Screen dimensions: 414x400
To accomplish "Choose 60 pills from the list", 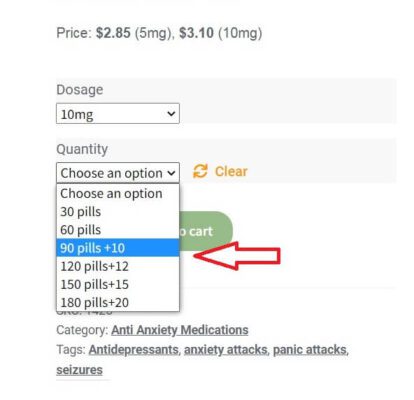I will [118, 230].
